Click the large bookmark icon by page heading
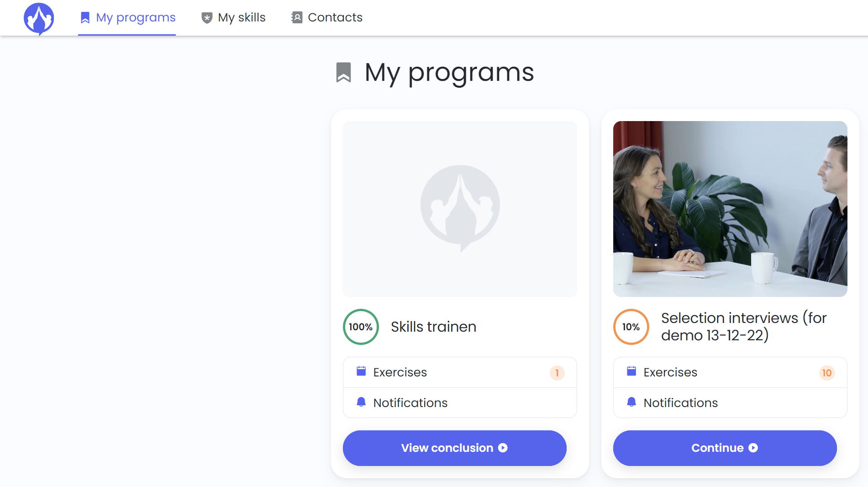The width and height of the screenshot is (868, 487). coord(343,72)
